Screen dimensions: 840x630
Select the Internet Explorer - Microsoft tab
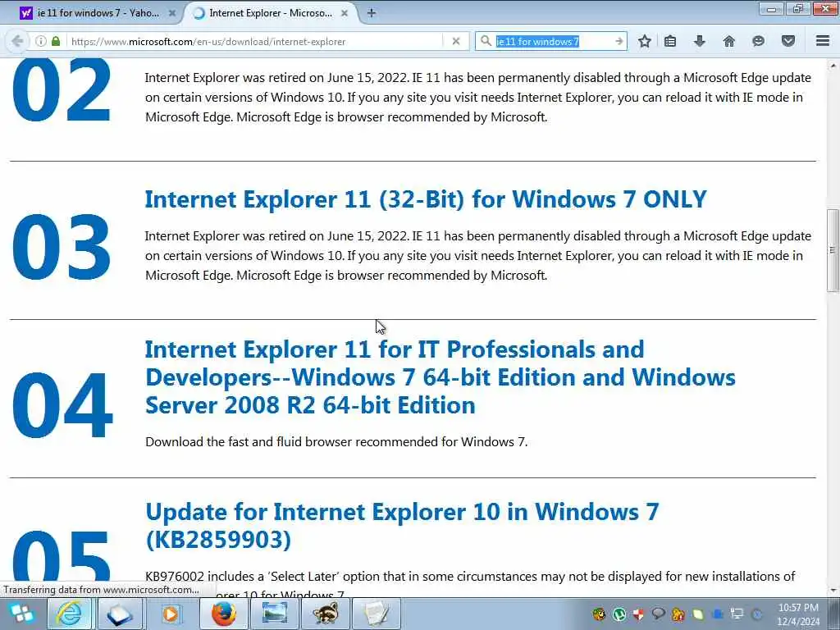click(271, 13)
